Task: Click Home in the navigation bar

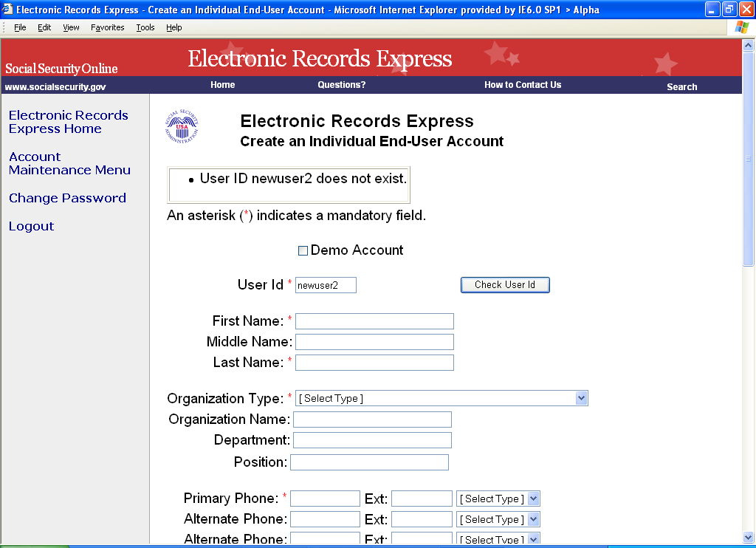Action: 223,85
